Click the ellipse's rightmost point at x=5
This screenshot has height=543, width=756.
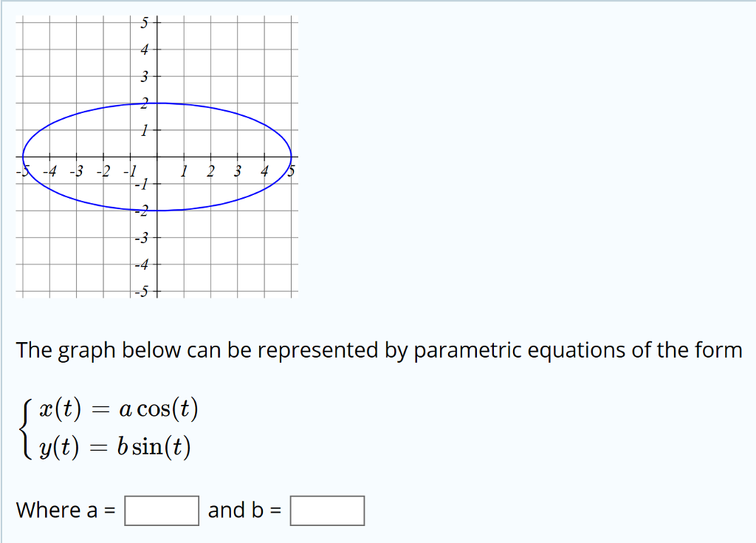coord(292,157)
